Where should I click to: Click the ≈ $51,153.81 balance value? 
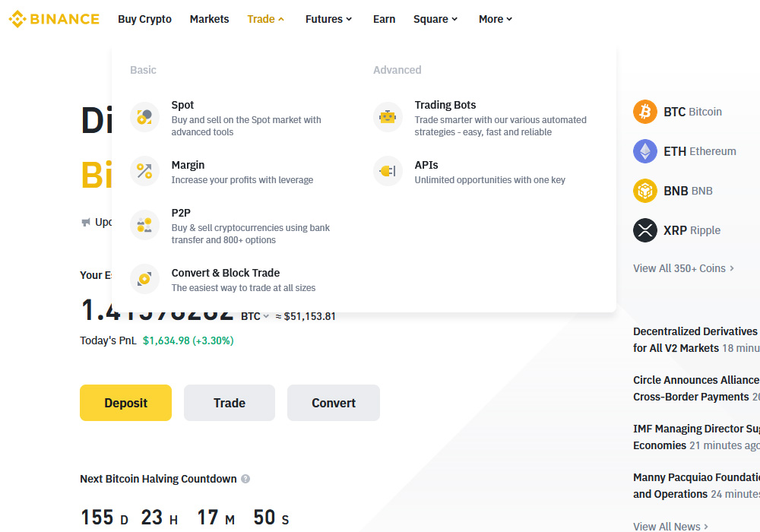click(306, 316)
